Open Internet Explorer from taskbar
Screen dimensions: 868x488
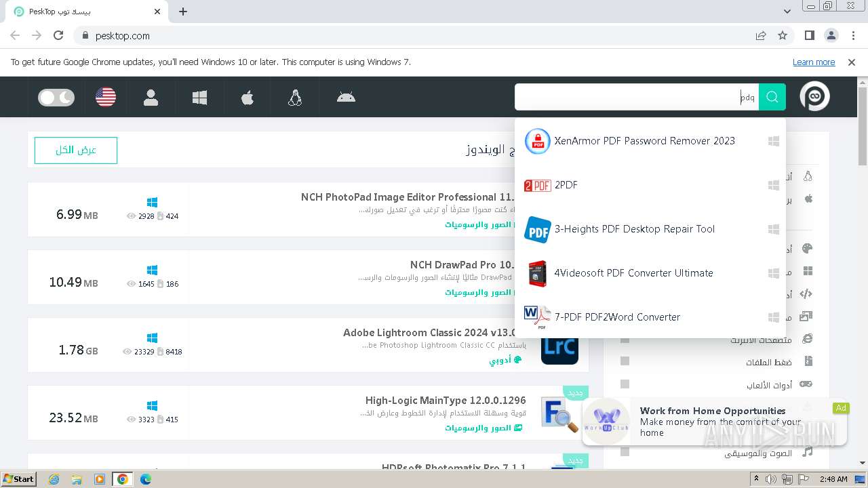(54, 479)
